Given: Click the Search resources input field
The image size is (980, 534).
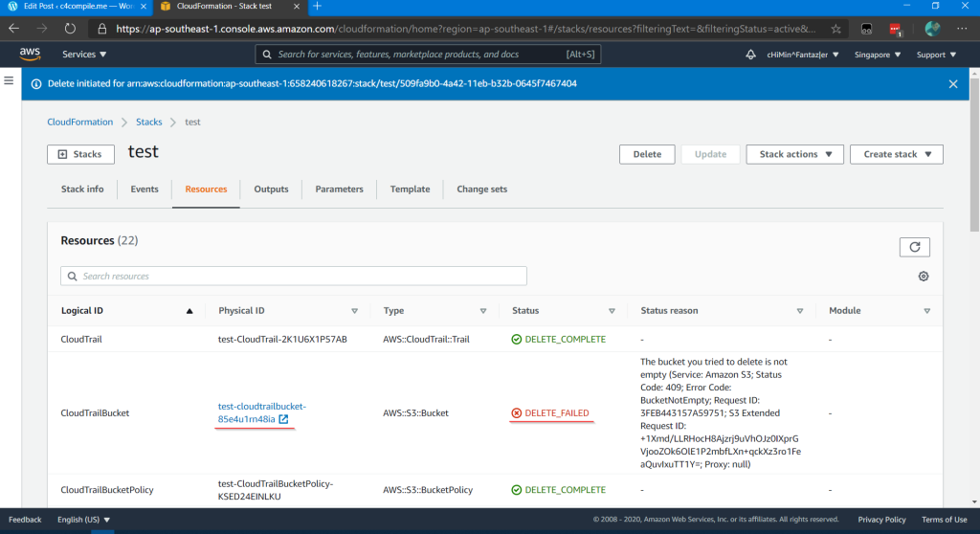Looking at the screenshot, I should coord(293,277).
